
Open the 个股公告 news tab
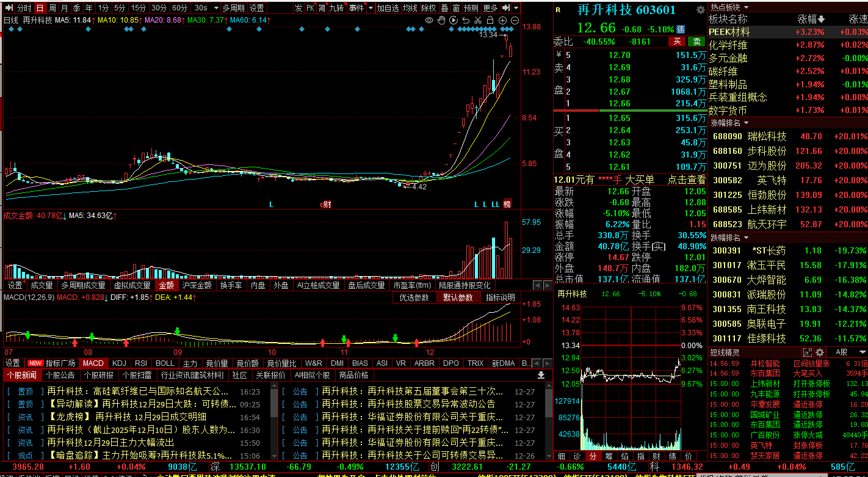60,375
